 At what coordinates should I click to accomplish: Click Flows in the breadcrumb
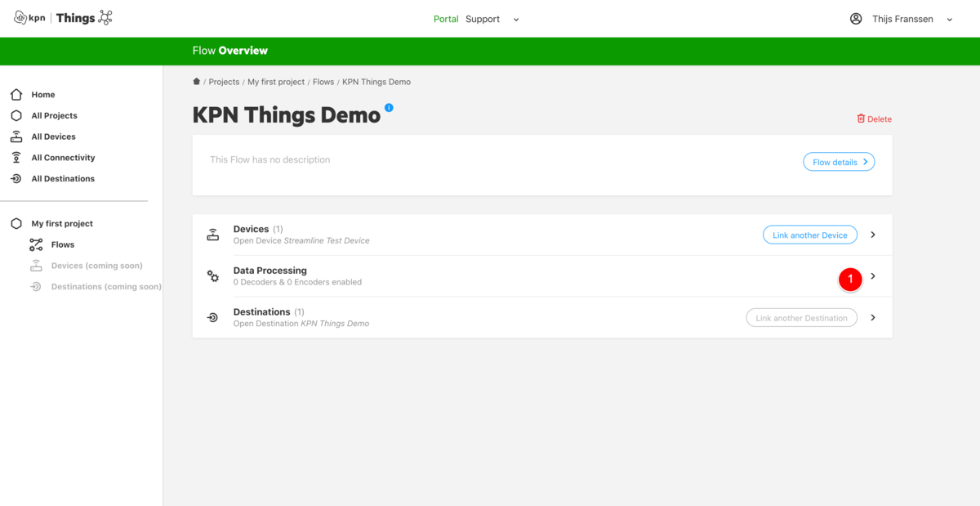click(323, 82)
